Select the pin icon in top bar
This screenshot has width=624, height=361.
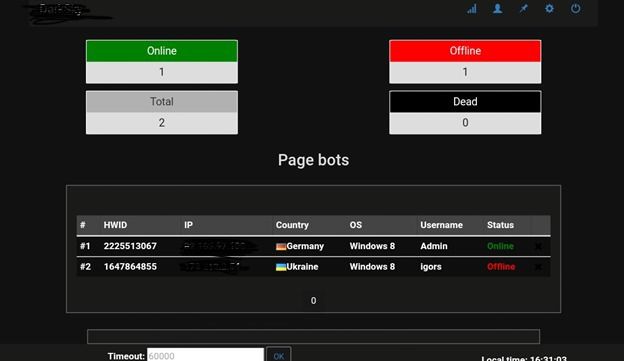(x=523, y=9)
